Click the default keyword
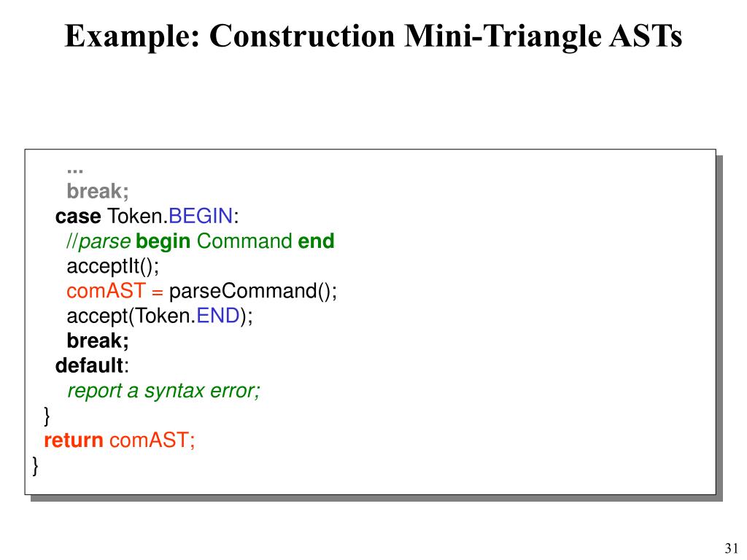 pos(90,366)
